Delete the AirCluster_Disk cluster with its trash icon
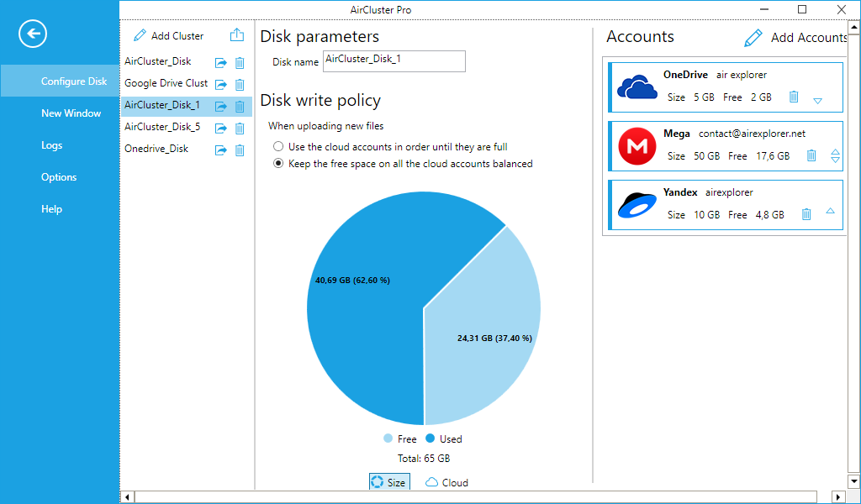The width and height of the screenshot is (861, 504). [x=240, y=63]
